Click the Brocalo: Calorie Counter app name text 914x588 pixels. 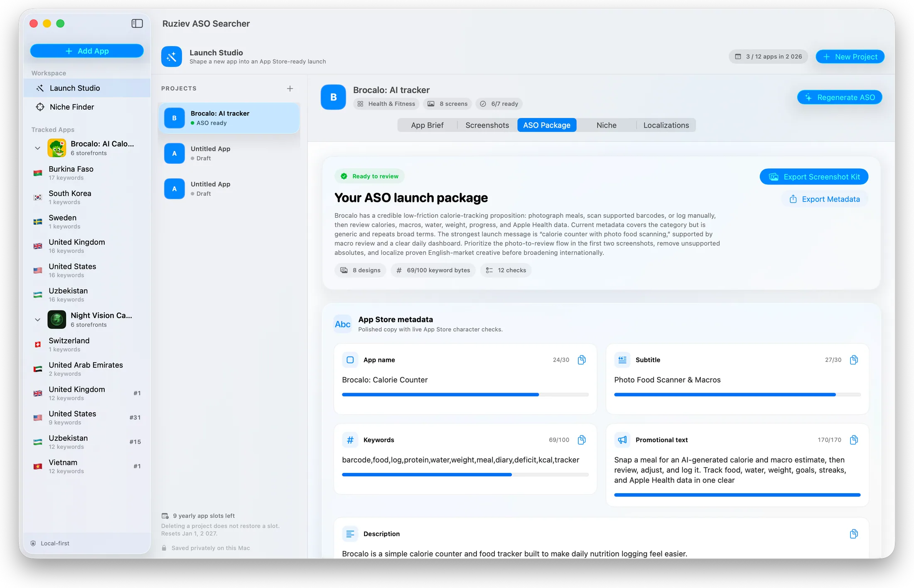click(385, 380)
